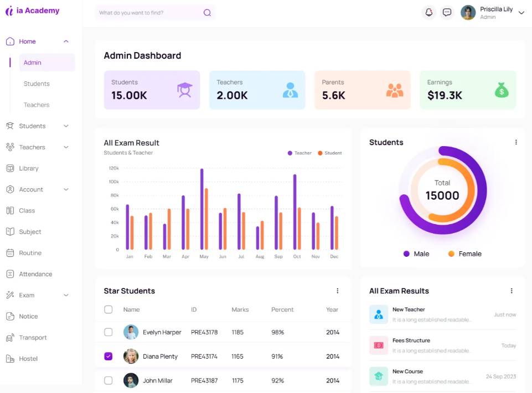Uncheck the Diana Plenty row checkbox
The image size is (532, 393).
(109, 356)
